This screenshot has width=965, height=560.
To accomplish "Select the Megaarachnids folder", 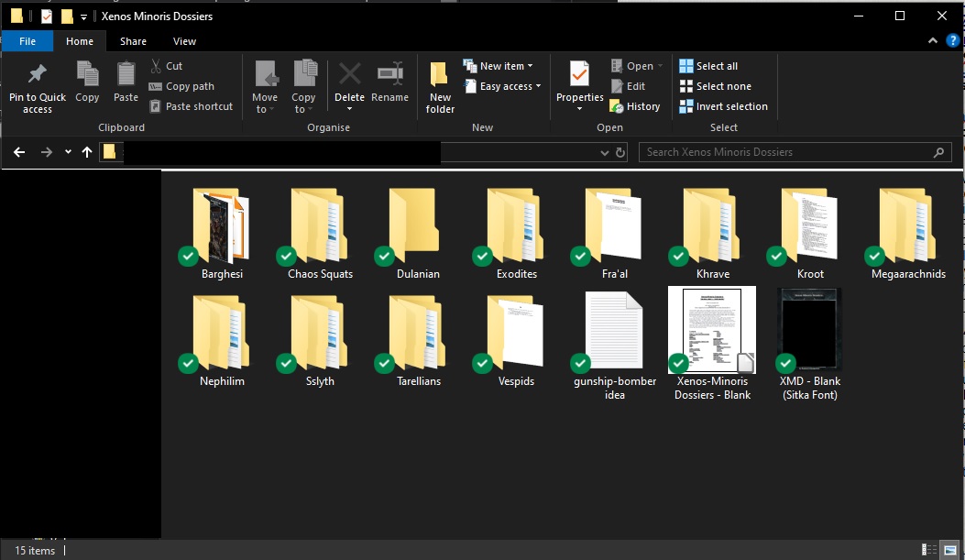I will 908,233.
